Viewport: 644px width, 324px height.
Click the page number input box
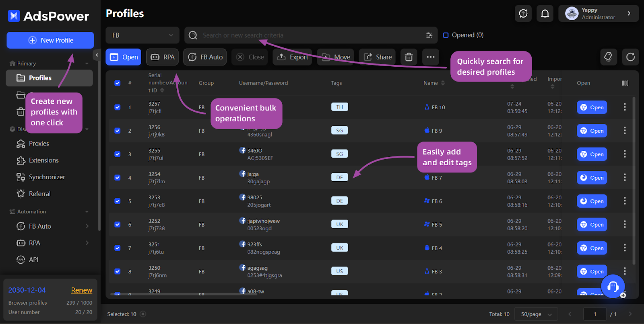click(595, 314)
